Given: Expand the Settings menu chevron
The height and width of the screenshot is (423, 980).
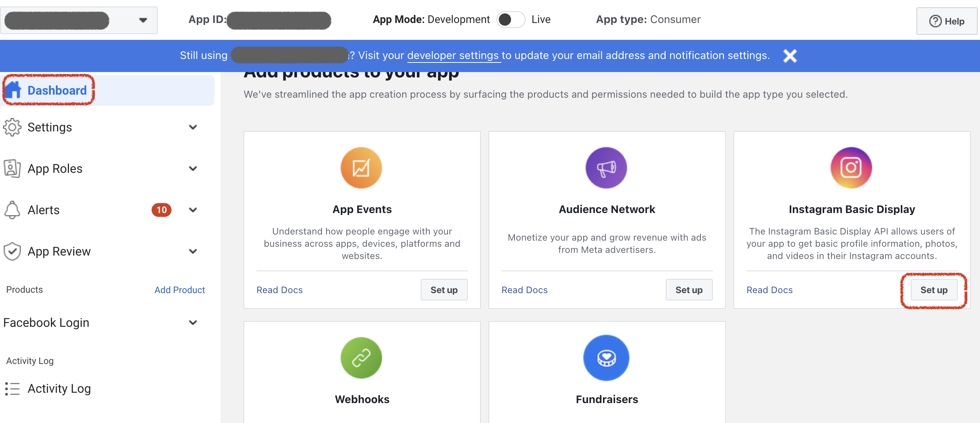Looking at the screenshot, I should click(x=193, y=127).
